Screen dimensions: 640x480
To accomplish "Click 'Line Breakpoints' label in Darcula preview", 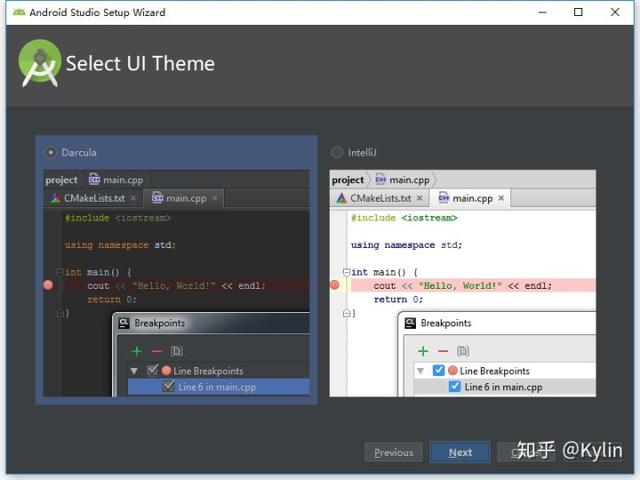I will point(208,371).
